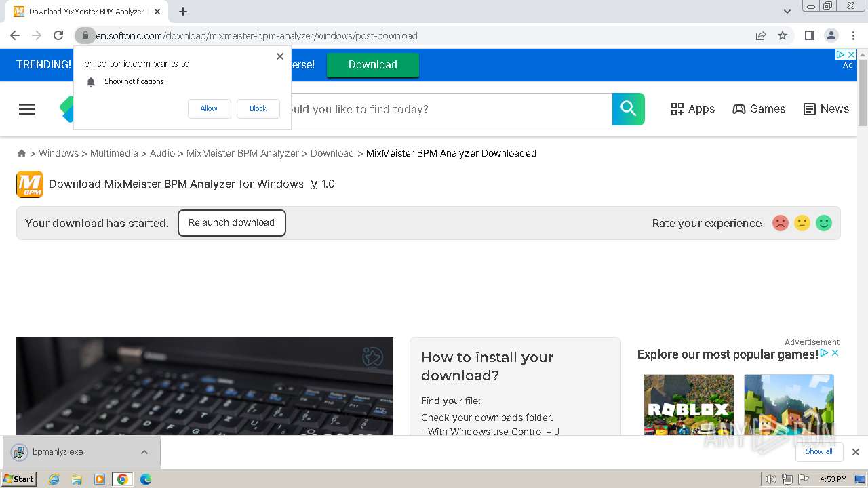Open the Windows breadcrumb link
The height and width of the screenshot is (488, 868).
(58, 153)
